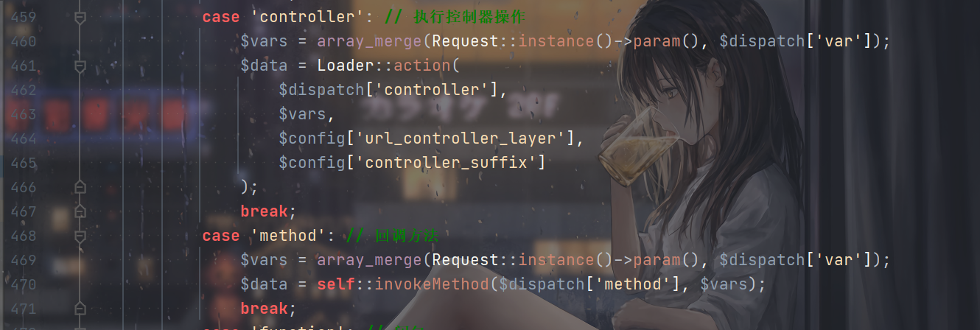Image resolution: width=980 pixels, height=330 pixels.
Task: Collapse the 'method' case fold on line 468
Action: [80, 236]
